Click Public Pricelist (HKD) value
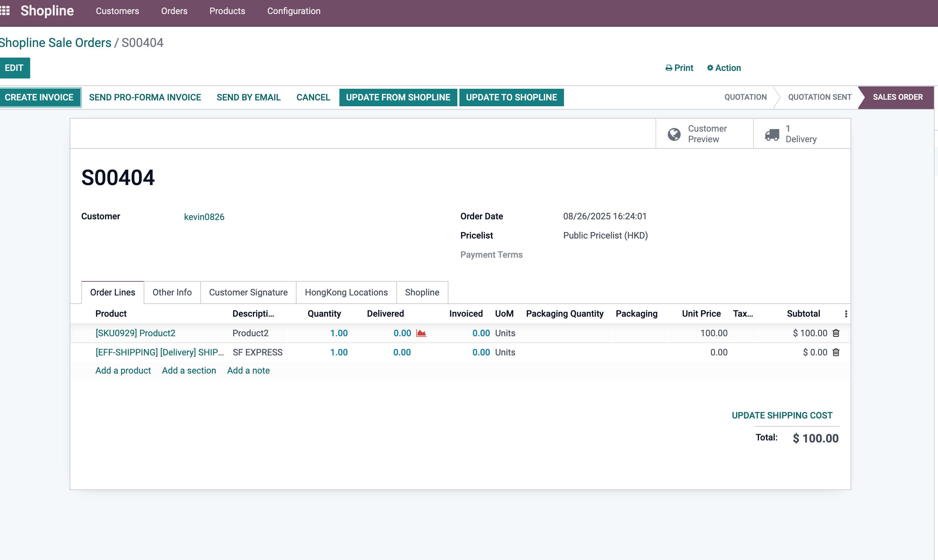Image resolution: width=938 pixels, height=560 pixels. pyautogui.click(x=605, y=235)
